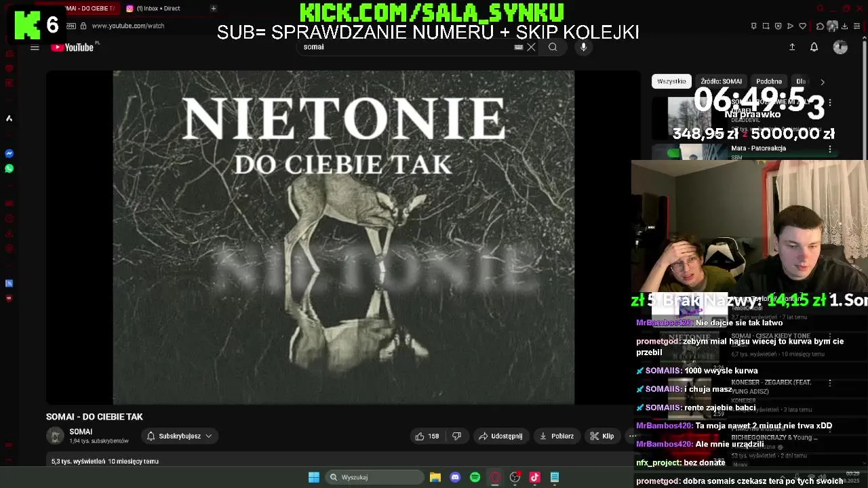Click the site lock icon in address bar
The height and width of the screenshot is (488, 868).
(x=83, y=26)
